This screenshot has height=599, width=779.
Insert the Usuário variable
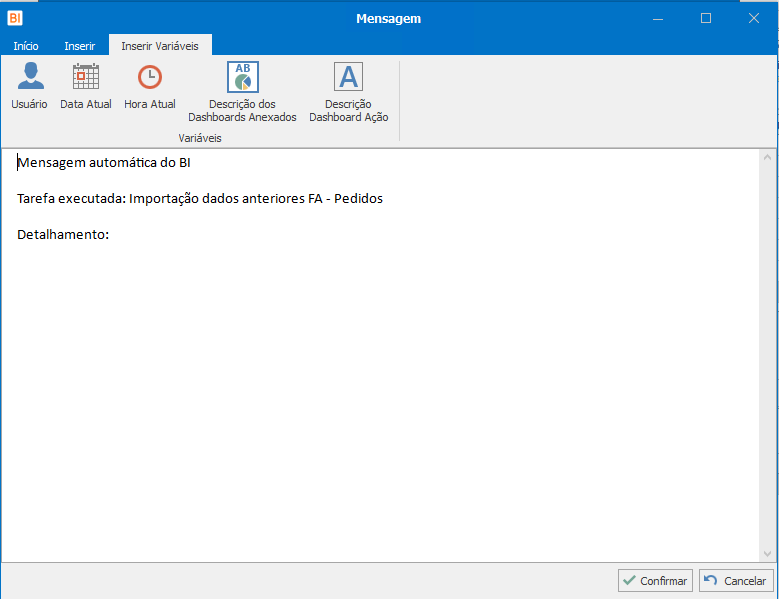tap(30, 85)
